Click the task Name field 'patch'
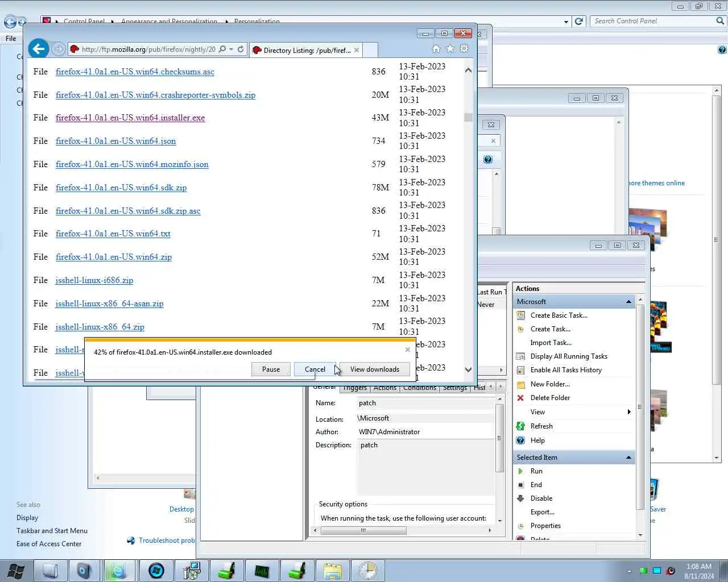 click(425, 403)
